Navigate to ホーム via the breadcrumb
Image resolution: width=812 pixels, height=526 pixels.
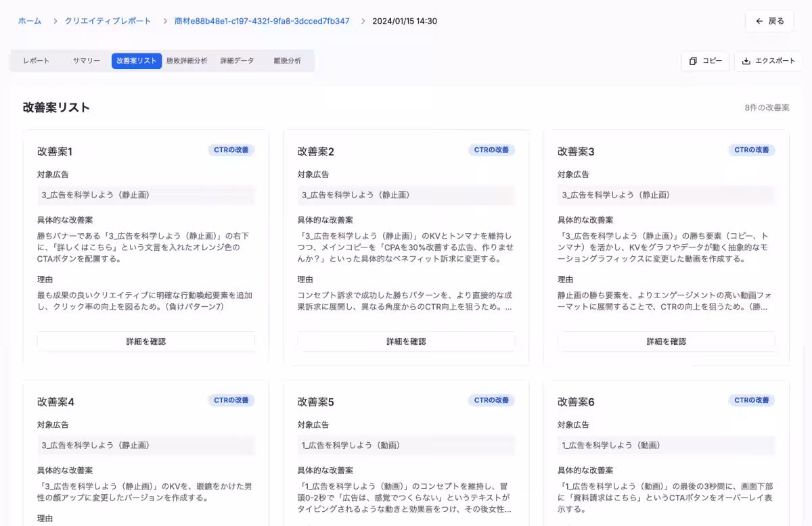29,21
